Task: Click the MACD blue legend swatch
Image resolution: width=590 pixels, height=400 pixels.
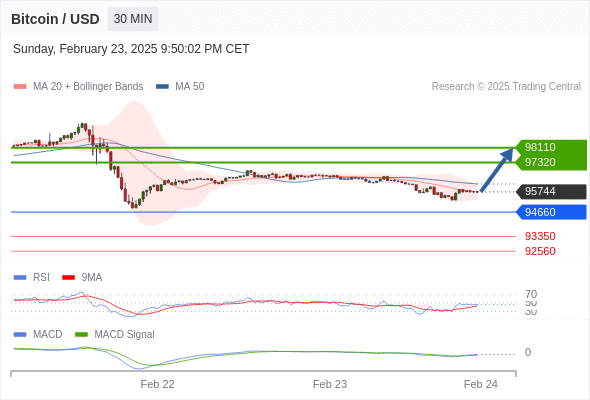Action: click(x=20, y=335)
